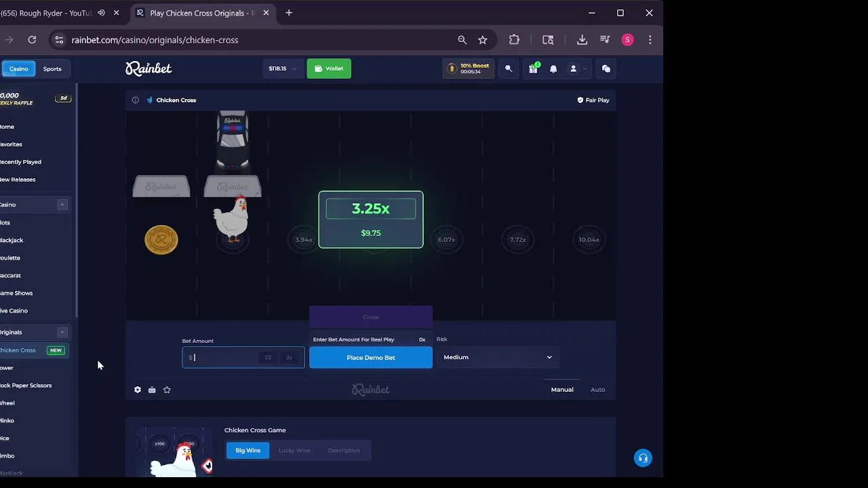
Task: Click the 10.04x multiplier manhole
Action: pos(589,240)
